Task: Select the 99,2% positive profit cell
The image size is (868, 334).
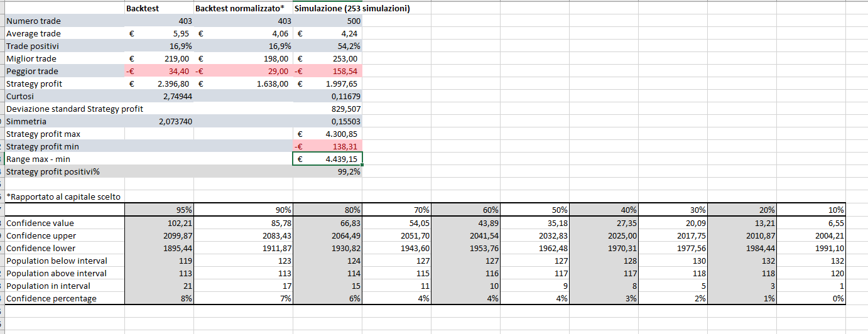Action: (328, 172)
